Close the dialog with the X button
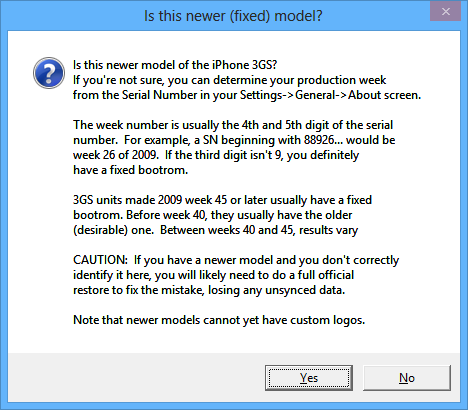468x410 pixels. click(x=446, y=12)
